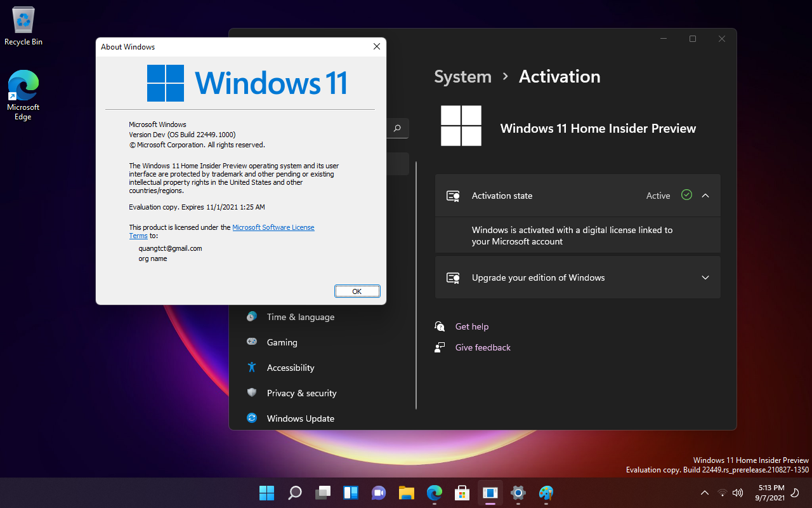Maximize the Settings window
This screenshot has width=812, height=508.
(693, 39)
